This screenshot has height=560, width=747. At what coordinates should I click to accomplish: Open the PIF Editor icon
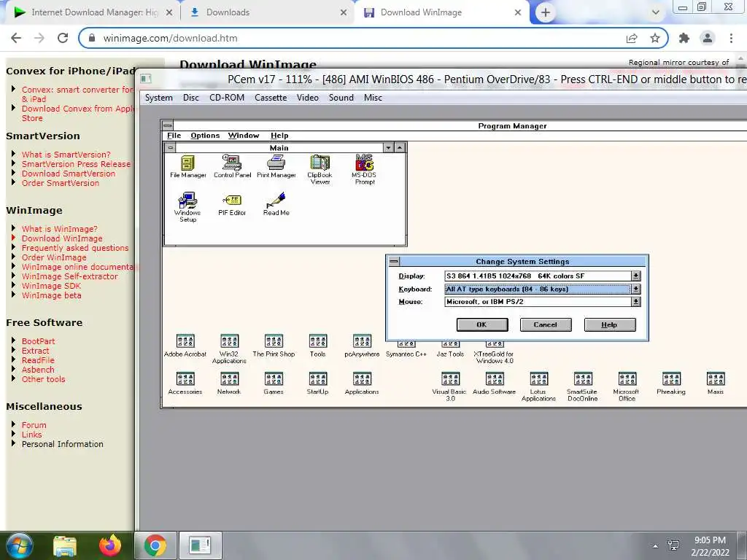(232, 205)
